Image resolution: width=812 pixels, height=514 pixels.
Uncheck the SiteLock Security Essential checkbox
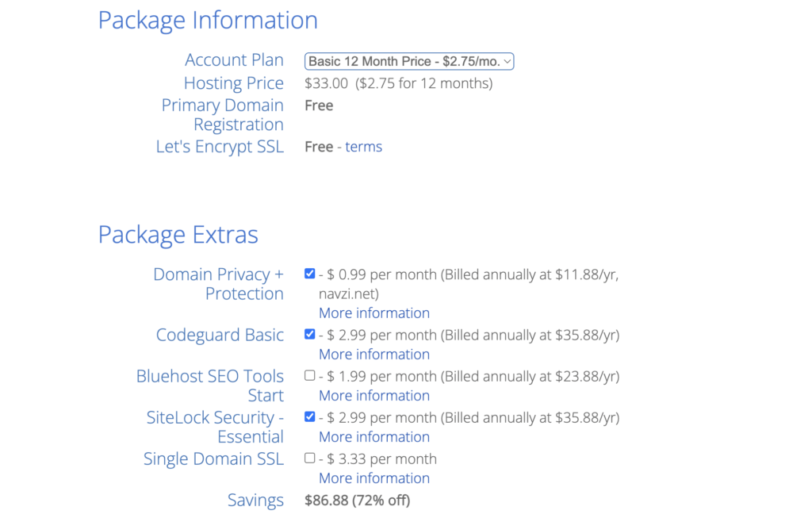point(310,416)
